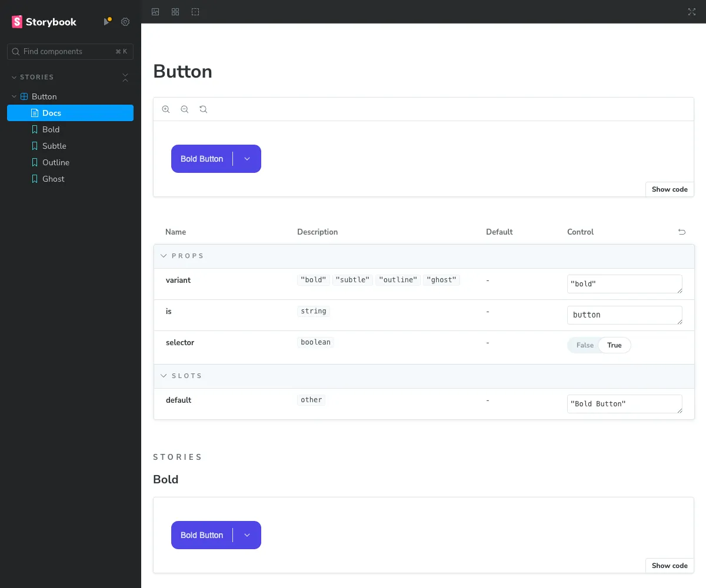Reset the preview zoom level
The image size is (706, 588).
tap(203, 109)
